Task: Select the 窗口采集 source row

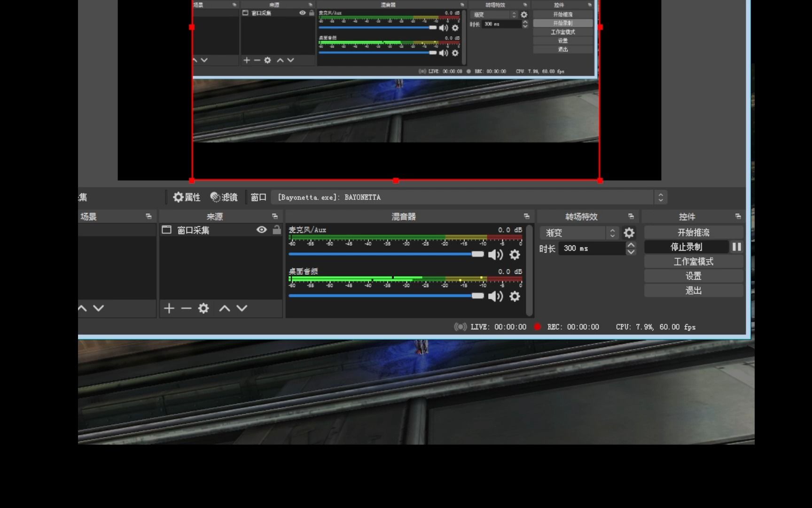Action: click(221, 230)
